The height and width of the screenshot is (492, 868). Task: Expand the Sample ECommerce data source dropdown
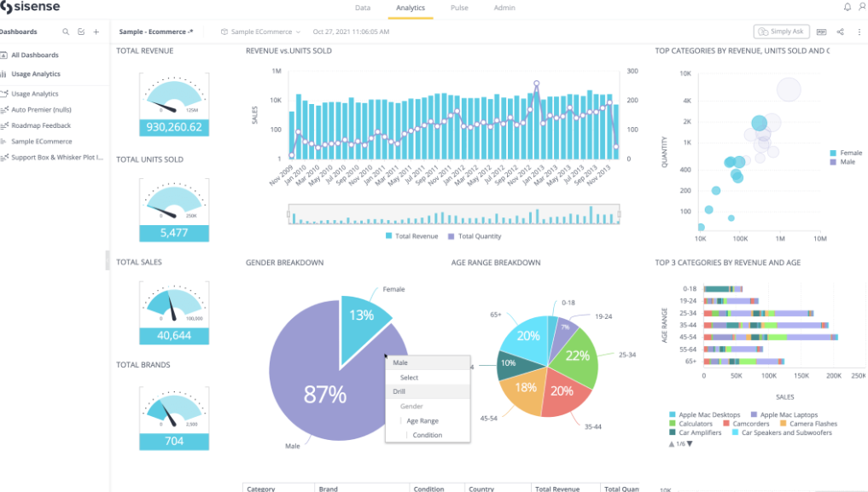[x=260, y=32]
